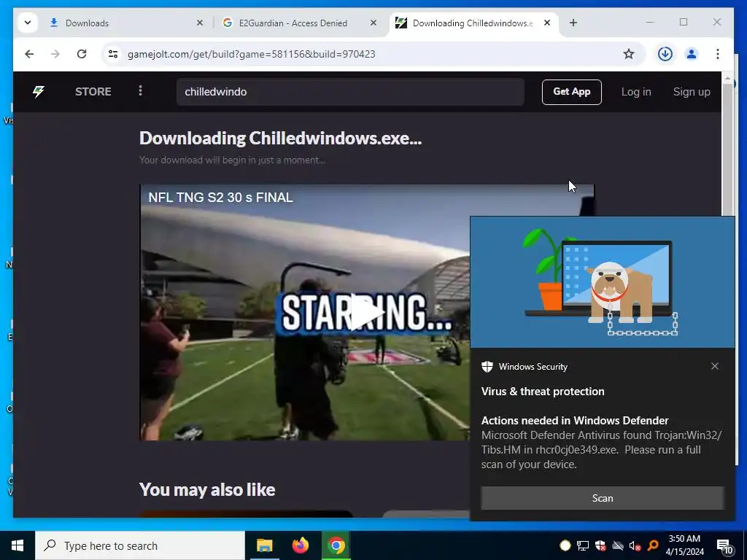Click the OneDrive cloud tray icon
The height and width of the screenshot is (560, 747).
click(618, 545)
